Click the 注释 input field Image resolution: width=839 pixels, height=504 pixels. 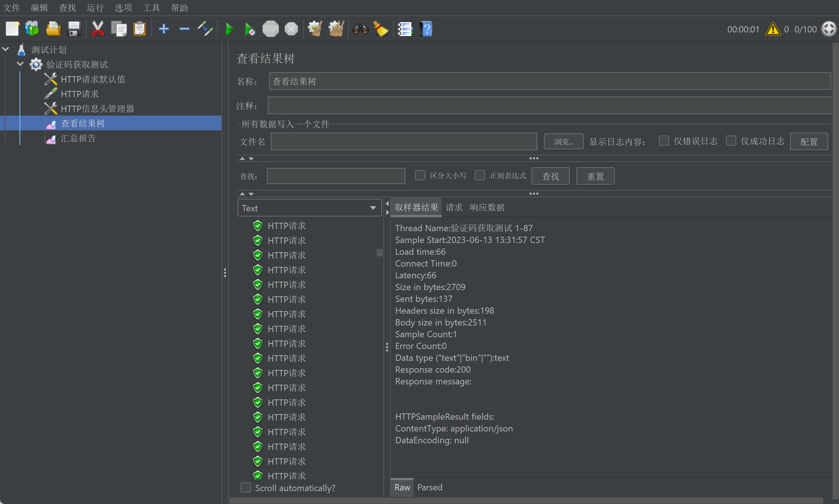click(x=550, y=106)
